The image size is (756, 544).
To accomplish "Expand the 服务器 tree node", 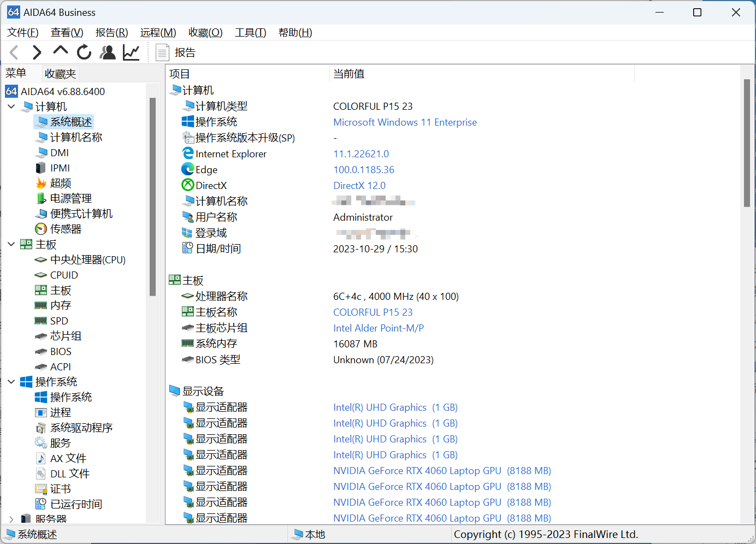I will click(x=11, y=519).
